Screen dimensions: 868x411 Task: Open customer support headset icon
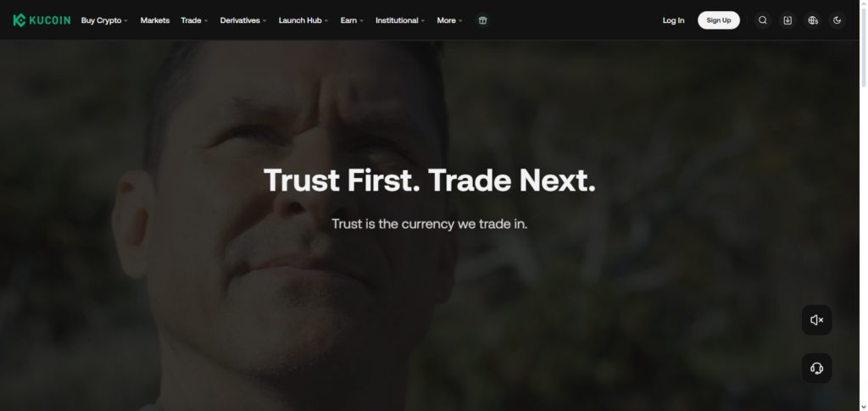[x=816, y=369]
